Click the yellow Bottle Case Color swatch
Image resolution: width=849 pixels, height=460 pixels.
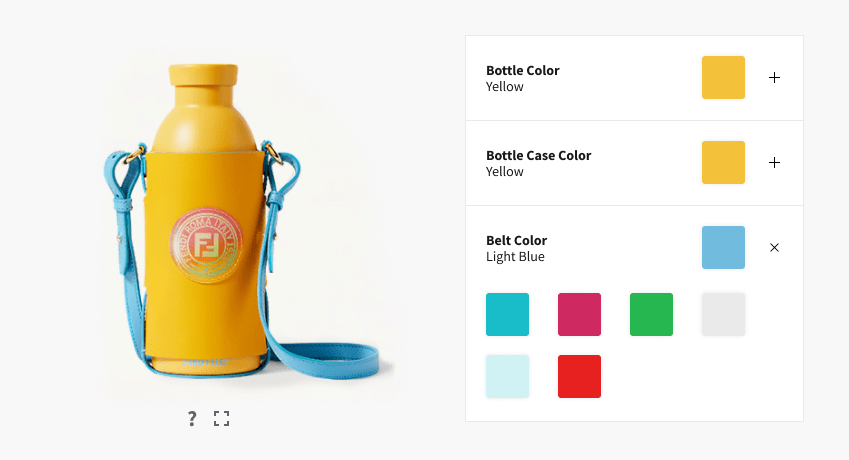(x=723, y=162)
